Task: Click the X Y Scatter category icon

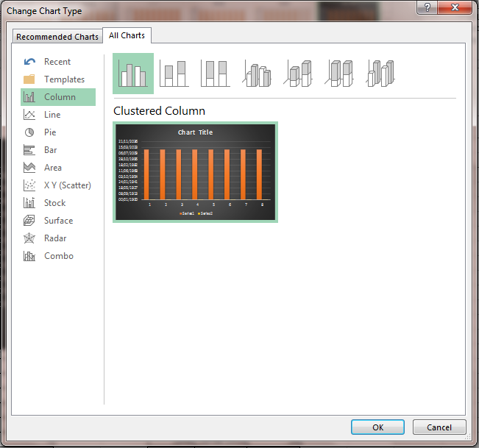Action: pyautogui.click(x=29, y=185)
